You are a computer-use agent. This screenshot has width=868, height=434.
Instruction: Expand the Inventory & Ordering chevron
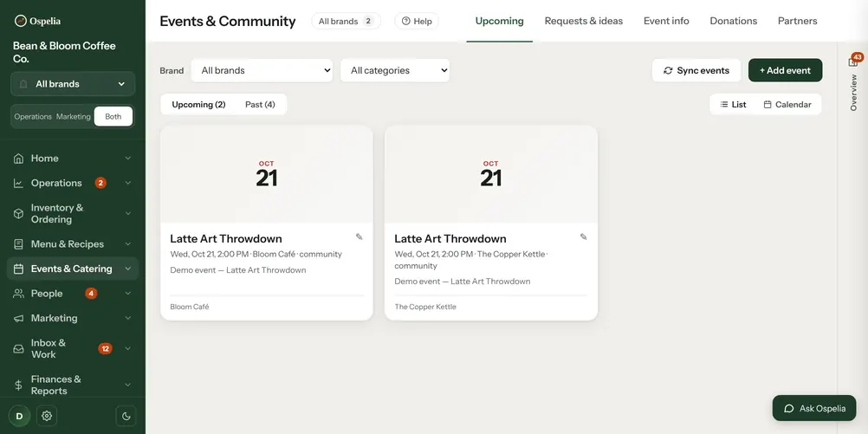tap(128, 214)
